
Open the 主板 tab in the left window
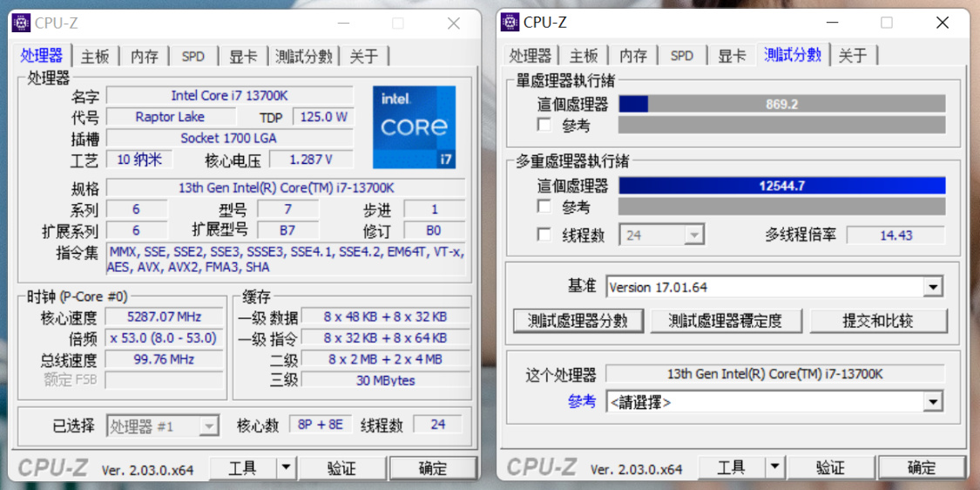click(x=95, y=57)
